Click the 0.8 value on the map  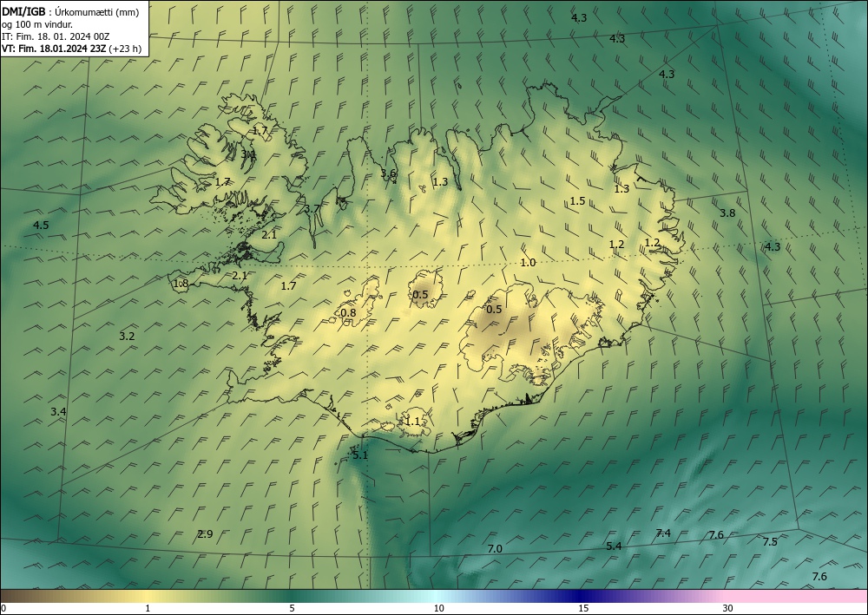pos(348,313)
